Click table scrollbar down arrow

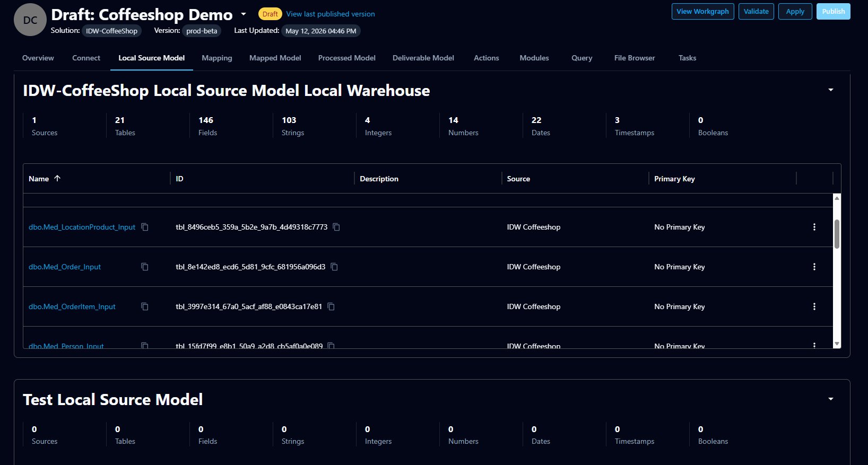click(837, 344)
